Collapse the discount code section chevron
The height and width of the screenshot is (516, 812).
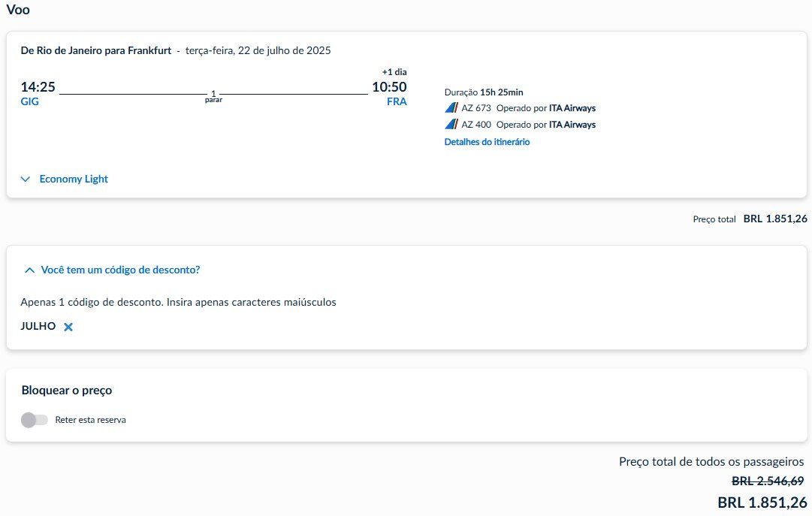pos(29,270)
